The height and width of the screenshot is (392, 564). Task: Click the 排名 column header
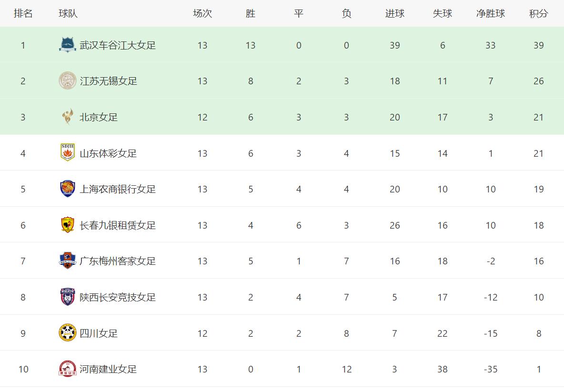(23, 13)
